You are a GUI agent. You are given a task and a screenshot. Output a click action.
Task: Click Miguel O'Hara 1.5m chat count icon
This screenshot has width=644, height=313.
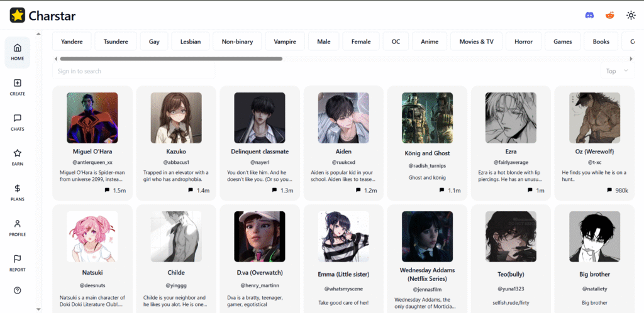coord(107,190)
